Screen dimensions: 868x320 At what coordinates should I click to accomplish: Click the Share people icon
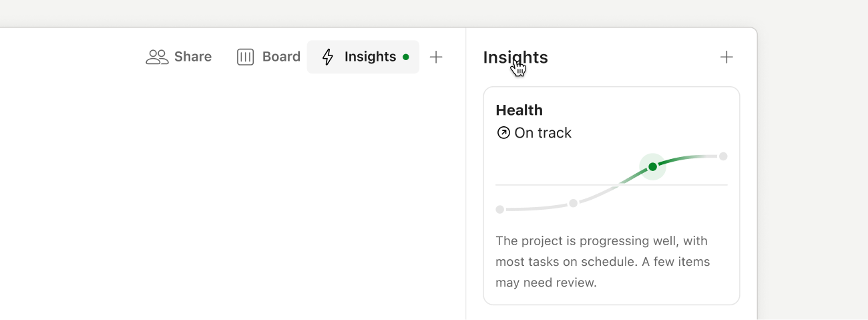(157, 57)
